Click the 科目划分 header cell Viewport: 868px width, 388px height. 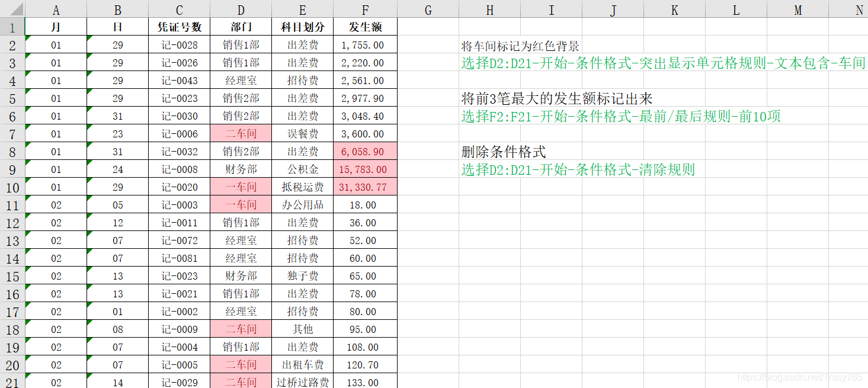pos(302,27)
